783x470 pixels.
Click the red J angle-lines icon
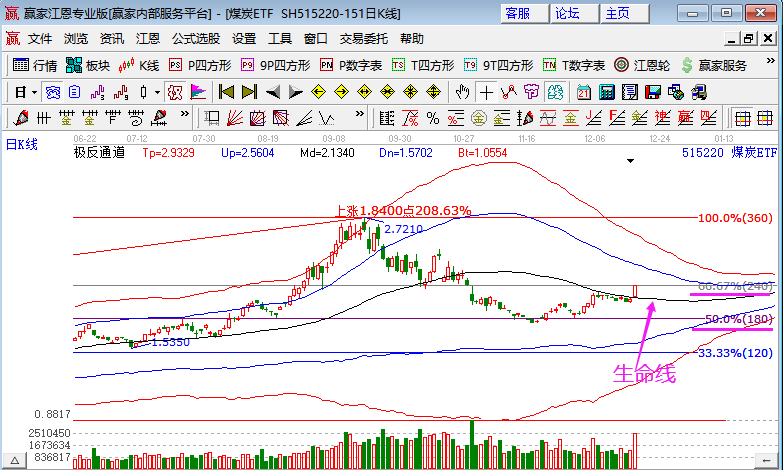[x=593, y=118]
